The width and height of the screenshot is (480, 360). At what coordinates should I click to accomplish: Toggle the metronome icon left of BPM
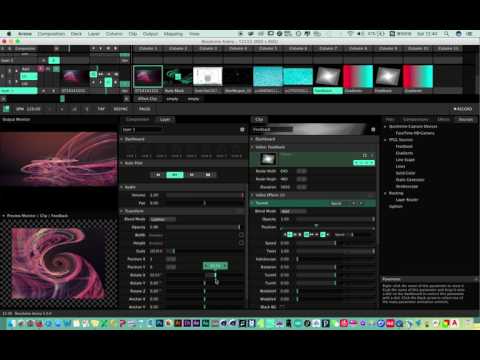(6, 109)
